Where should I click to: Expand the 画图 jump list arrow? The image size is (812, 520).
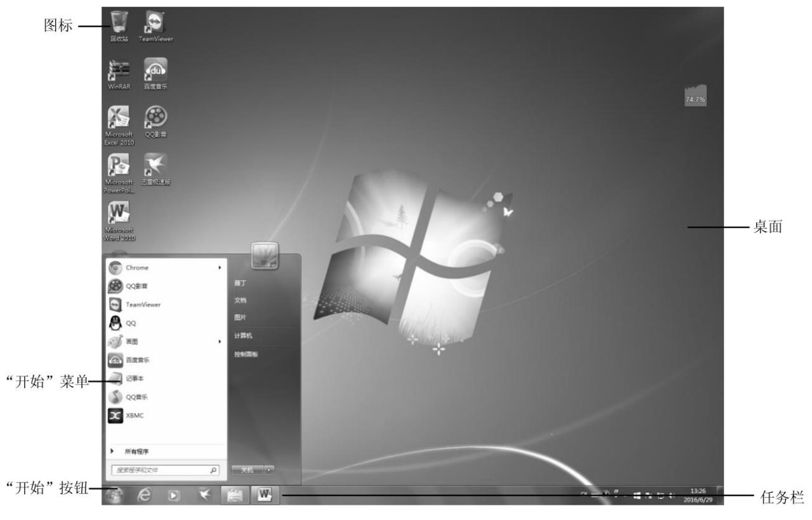point(219,341)
